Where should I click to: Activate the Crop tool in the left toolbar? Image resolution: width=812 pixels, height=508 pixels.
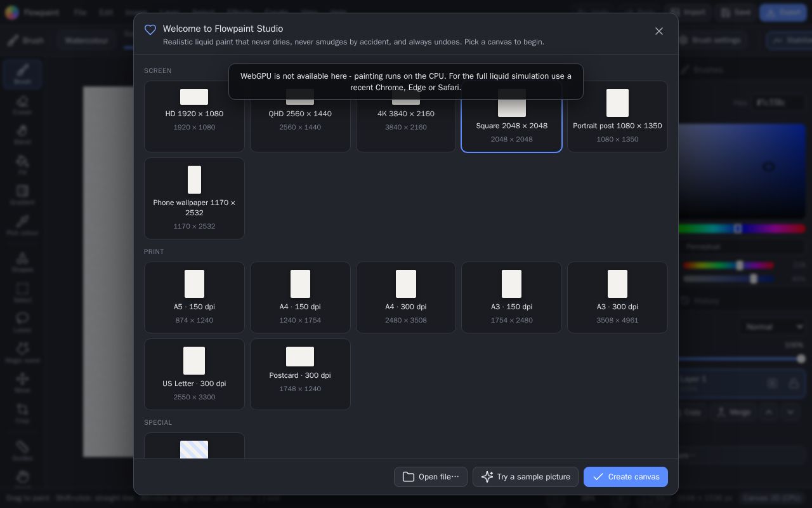(x=22, y=413)
